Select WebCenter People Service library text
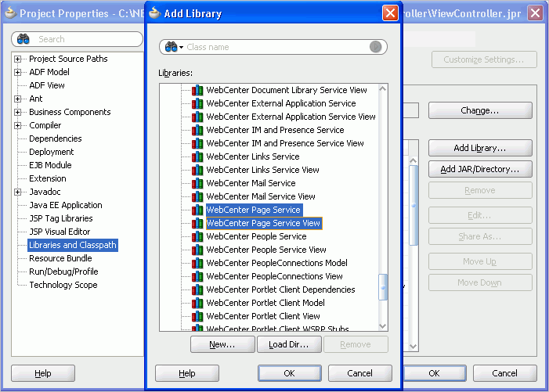549x392 pixels. [256, 236]
